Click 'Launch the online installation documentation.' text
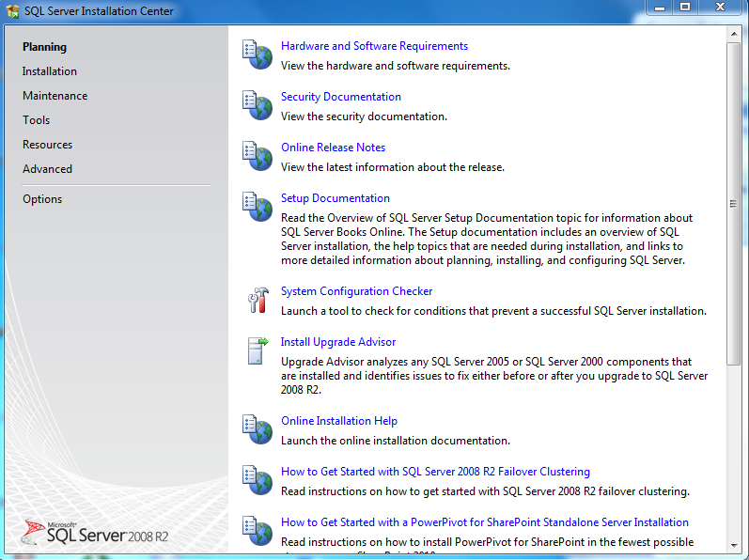 (x=395, y=441)
